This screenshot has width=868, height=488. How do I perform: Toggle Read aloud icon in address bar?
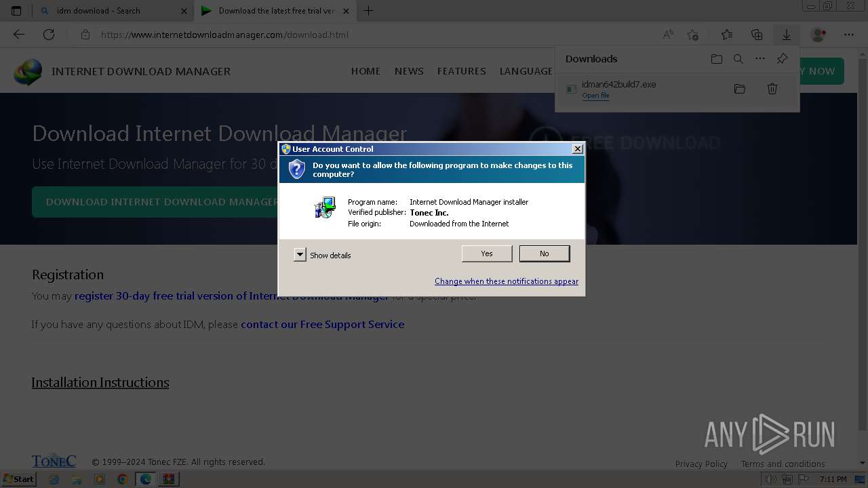coord(668,35)
